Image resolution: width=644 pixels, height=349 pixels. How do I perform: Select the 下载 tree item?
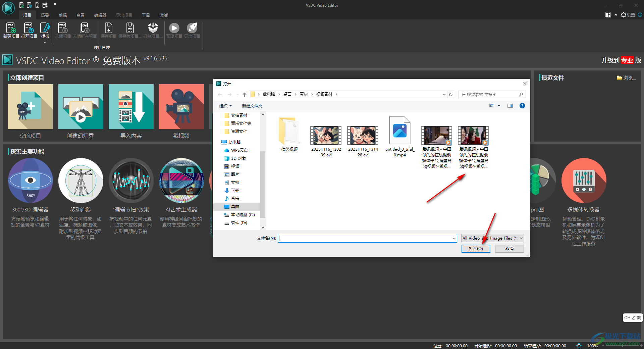point(232,191)
